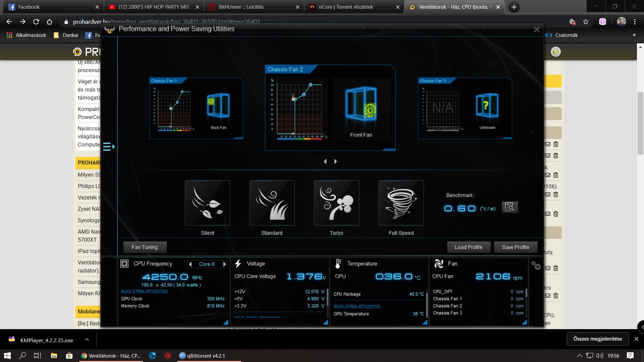This screenshot has height=362, width=644.
Task: Open the left side menu panel icon
Action: pos(109,146)
